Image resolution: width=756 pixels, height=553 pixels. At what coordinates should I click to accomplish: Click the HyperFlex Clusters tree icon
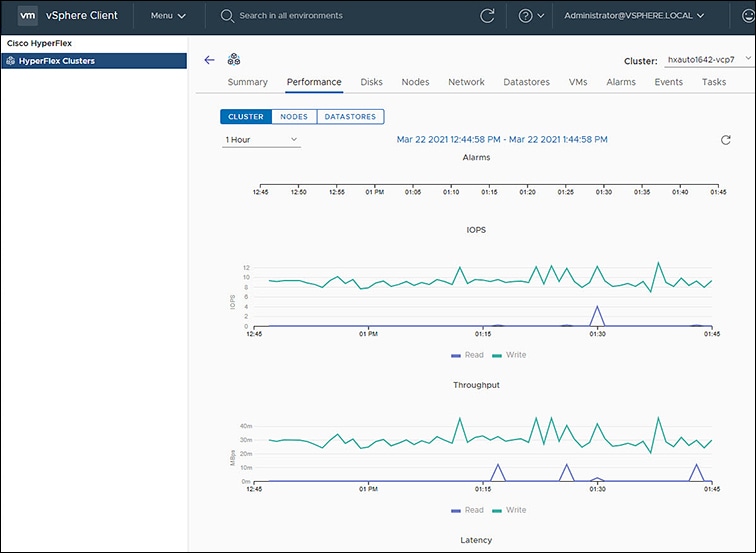(11, 61)
